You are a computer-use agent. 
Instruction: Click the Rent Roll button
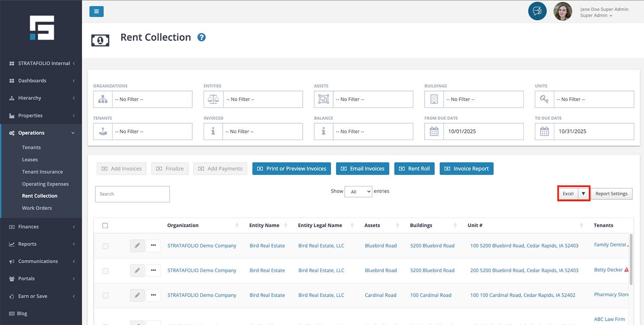pyautogui.click(x=414, y=169)
